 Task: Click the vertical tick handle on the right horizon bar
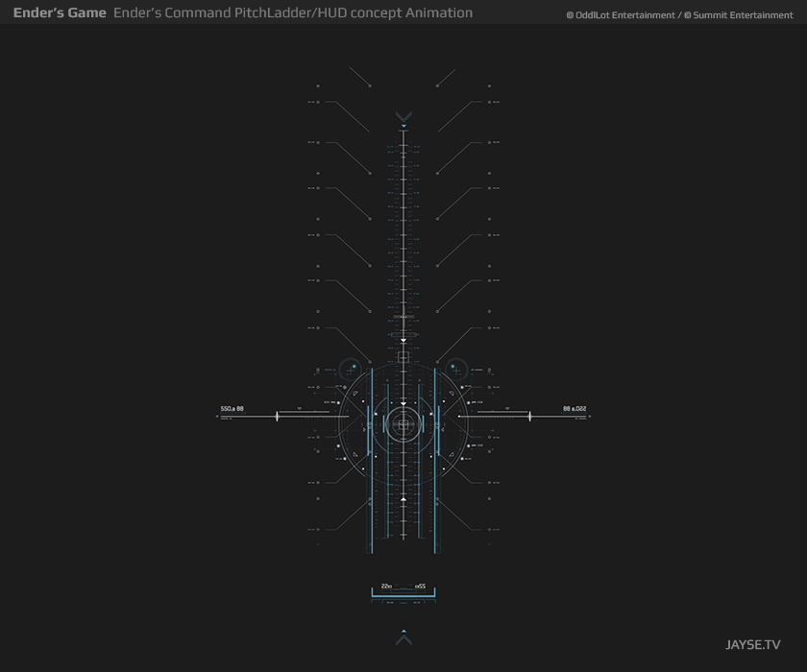coord(529,416)
